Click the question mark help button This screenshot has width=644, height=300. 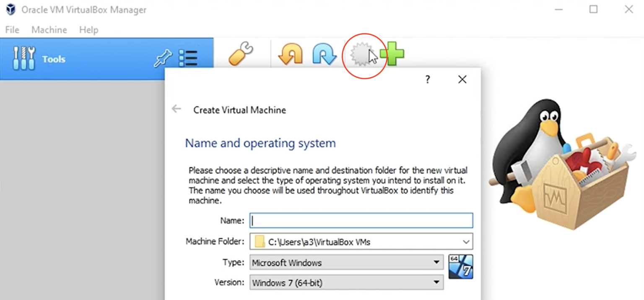(427, 79)
